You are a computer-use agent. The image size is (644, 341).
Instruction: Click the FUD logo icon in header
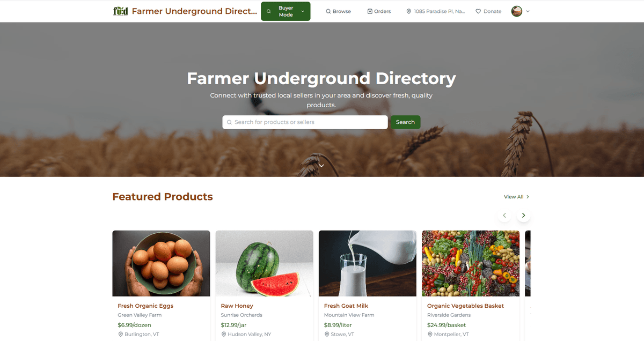tap(121, 11)
